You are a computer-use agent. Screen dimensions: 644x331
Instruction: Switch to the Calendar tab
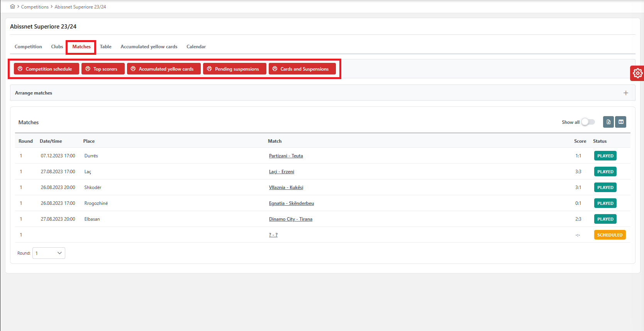tap(196, 47)
